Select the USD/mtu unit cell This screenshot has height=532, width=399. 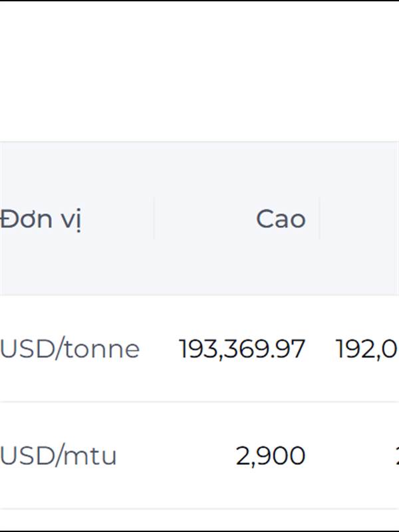click(x=59, y=456)
